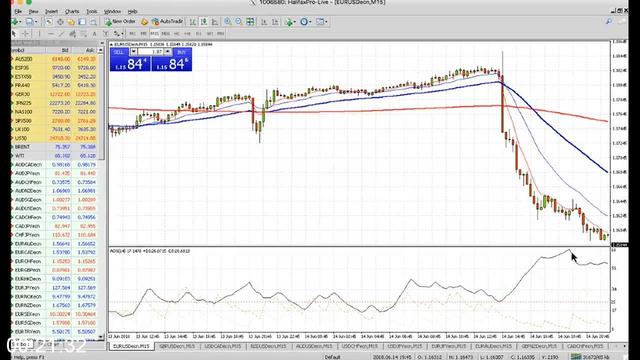The height and width of the screenshot is (360, 640).
Task: Click the Zoom In magnifier icon
Action: pyautogui.click(x=228, y=22)
